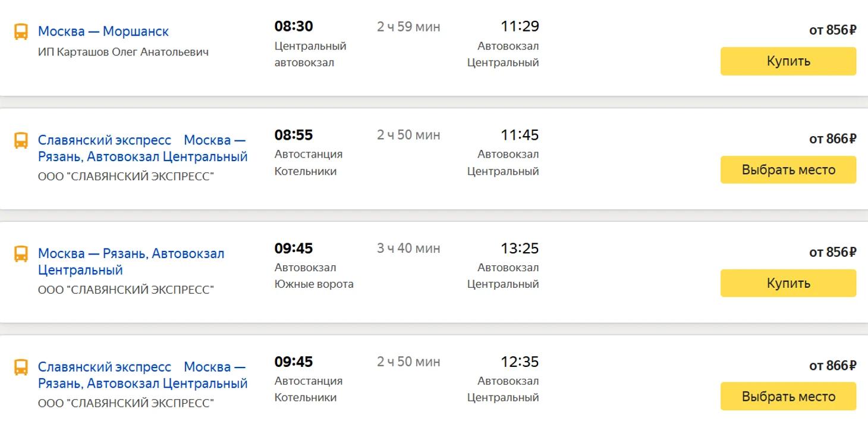Click carrier ИП Карташов Олег Анатольевич

click(123, 52)
